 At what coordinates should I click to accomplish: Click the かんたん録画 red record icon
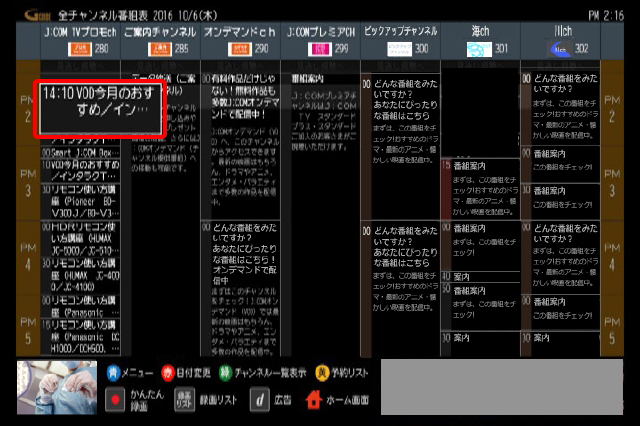(x=115, y=400)
